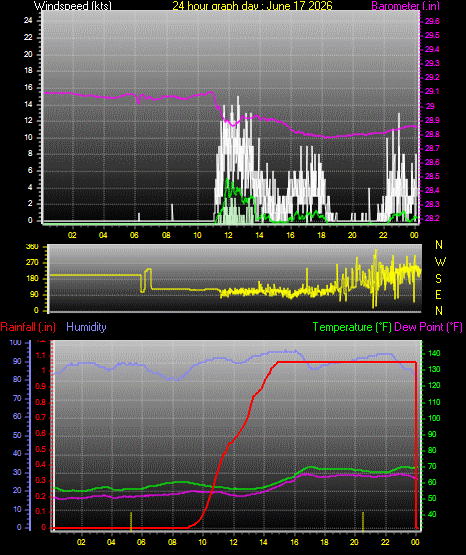Click the wind direction axis value "180"

click(x=32, y=279)
